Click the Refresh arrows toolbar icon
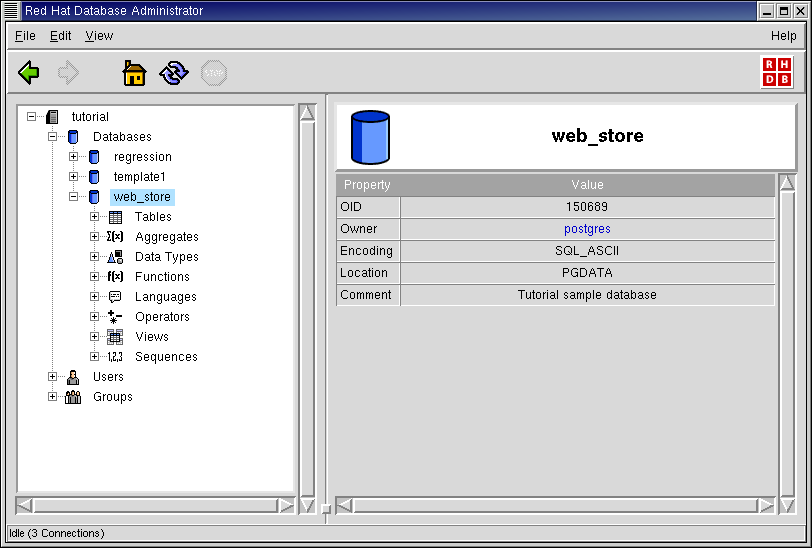The height and width of the screenshot is (548, 812). (x=174, y=73)
